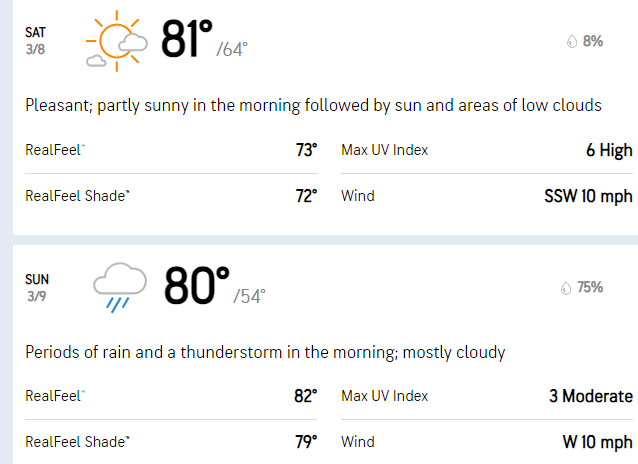Viewport: 638px width, 464px height.
Task: Click Saturday's RealFeel Shade 72° row
Action: point(171,196)
